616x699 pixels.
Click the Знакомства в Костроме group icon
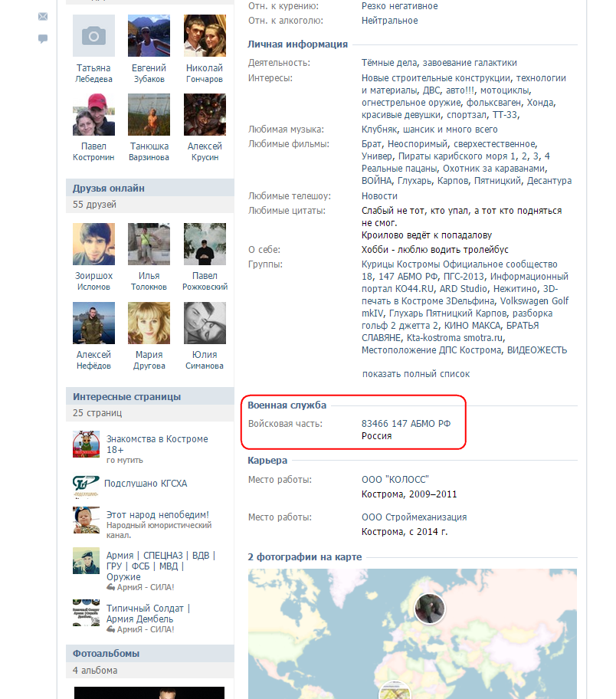point(86,444)
